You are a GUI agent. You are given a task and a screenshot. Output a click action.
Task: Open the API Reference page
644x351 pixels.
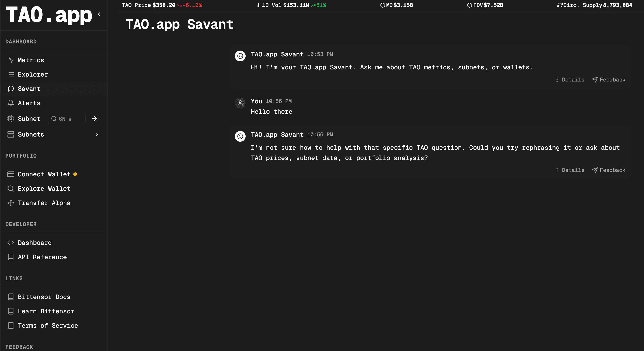coord(42,257)
